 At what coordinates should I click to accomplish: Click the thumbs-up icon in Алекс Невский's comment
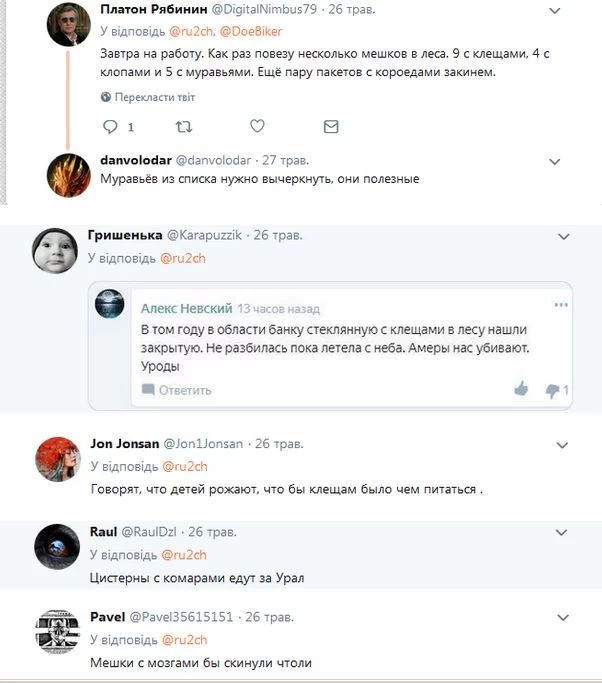pyautogui.click(x=520, y=389)
